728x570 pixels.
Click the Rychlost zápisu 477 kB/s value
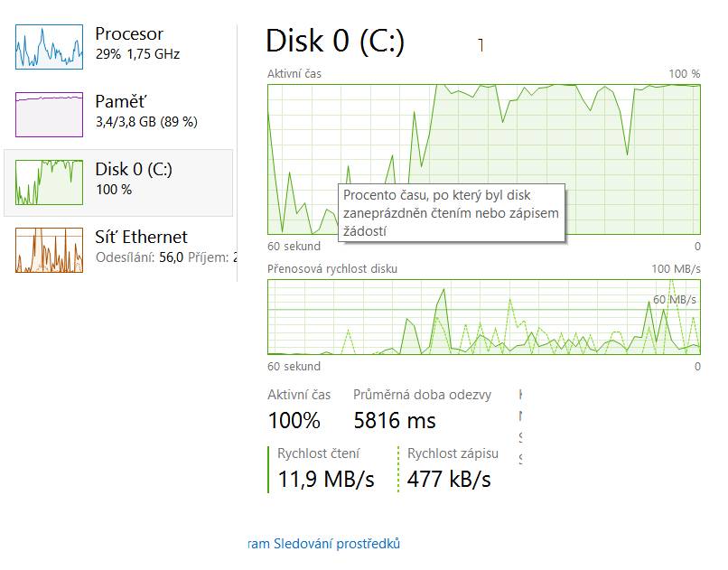[x=449, y=479]
